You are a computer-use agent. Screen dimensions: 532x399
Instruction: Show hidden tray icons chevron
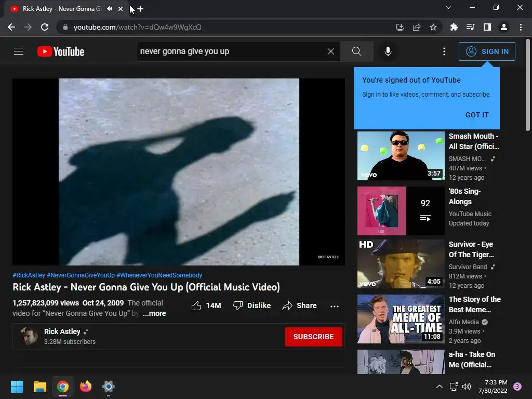tap(440, 387)
